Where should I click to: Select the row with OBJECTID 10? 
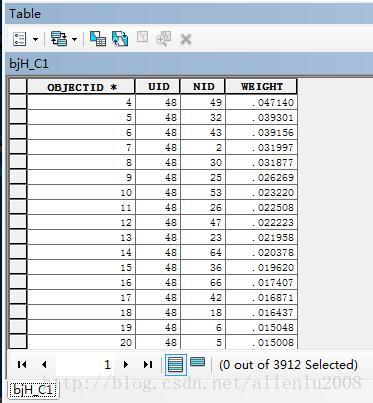(18, 192)
